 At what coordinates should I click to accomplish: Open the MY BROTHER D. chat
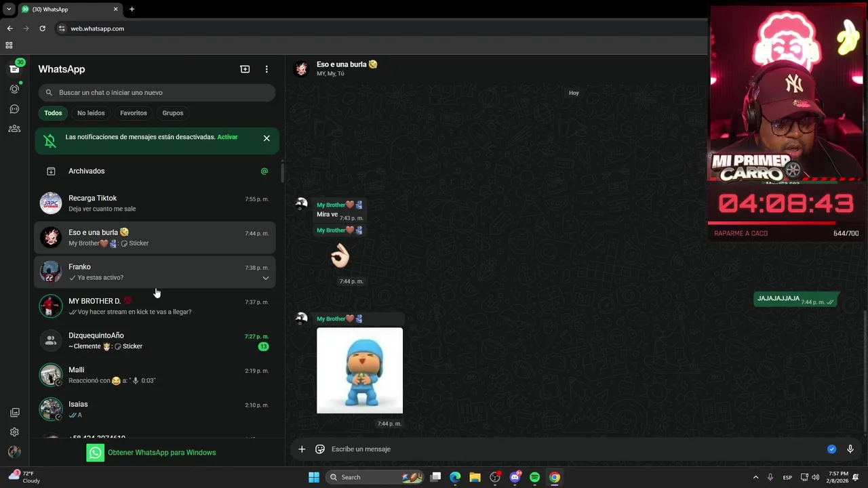point(155,306)
